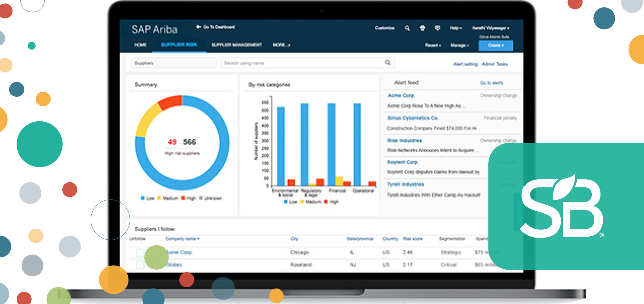Image resolution: width=644 pixels, height=304 pixels.
Task: Click the back arrow beside Go To Dashboard
Action: tap(198, 27)
